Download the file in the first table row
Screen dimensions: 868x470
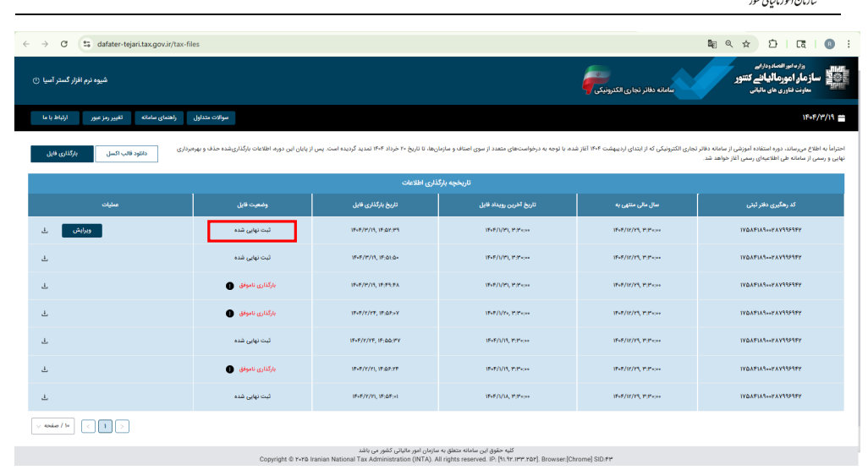pos(45,231)
